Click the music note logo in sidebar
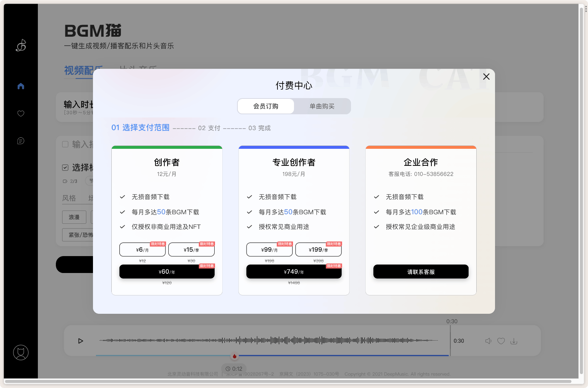Image resolution: width=588 pixels, height=388 pixels. pos(21,45)
